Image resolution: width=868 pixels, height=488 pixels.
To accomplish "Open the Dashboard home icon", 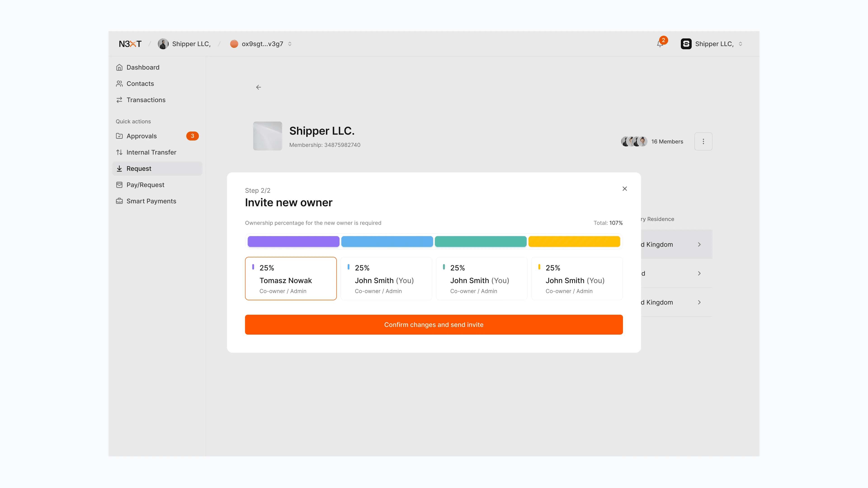I will click(119, 67).
